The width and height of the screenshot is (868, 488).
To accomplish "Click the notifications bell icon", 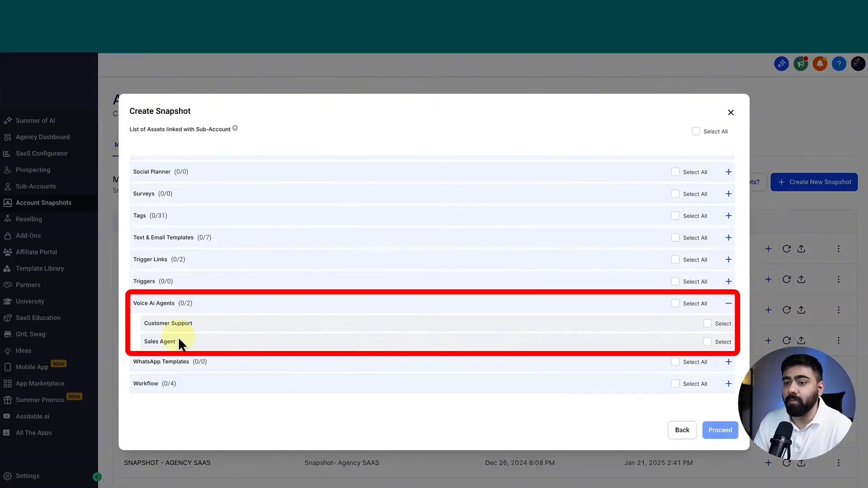I will point(820,64).
